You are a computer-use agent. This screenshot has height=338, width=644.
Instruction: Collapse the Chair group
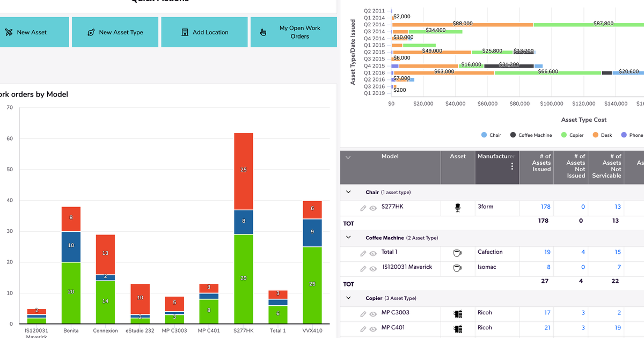[x=348, y=192]
